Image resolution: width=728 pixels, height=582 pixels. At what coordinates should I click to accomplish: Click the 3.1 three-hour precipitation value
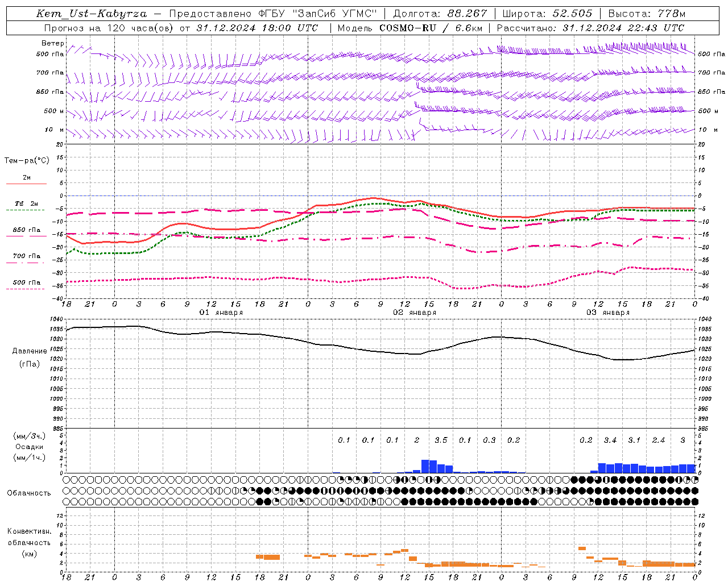(x=634, y=440)
